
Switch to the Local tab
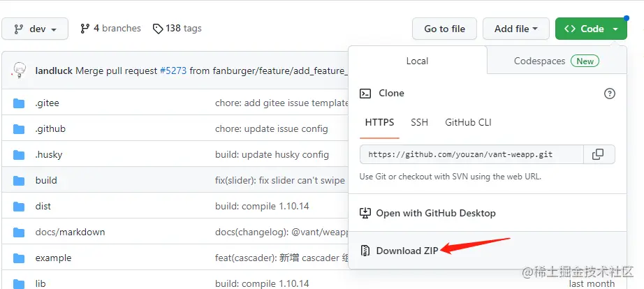417,61
